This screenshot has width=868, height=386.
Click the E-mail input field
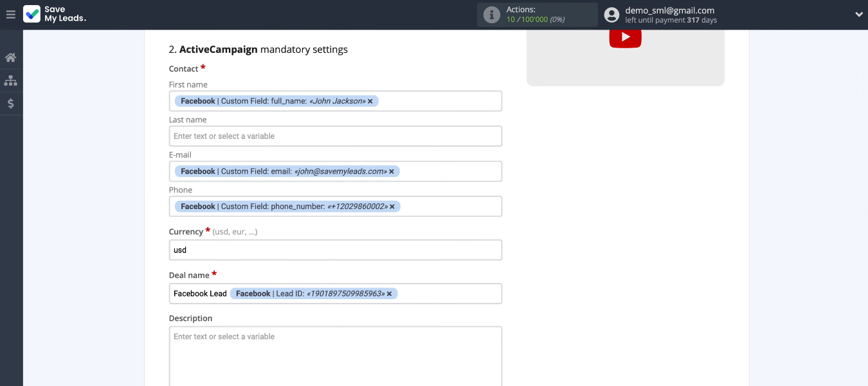(335, 171)
